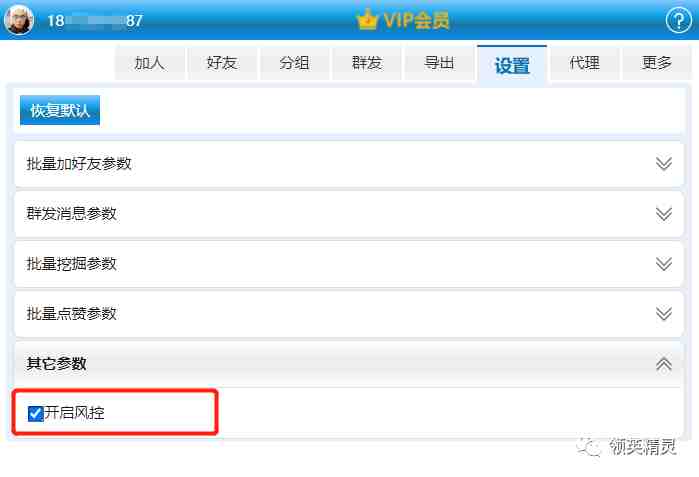Click the user avatar picture
The height and width of the screenshot is (477, 699).
(x=19, y=20)
